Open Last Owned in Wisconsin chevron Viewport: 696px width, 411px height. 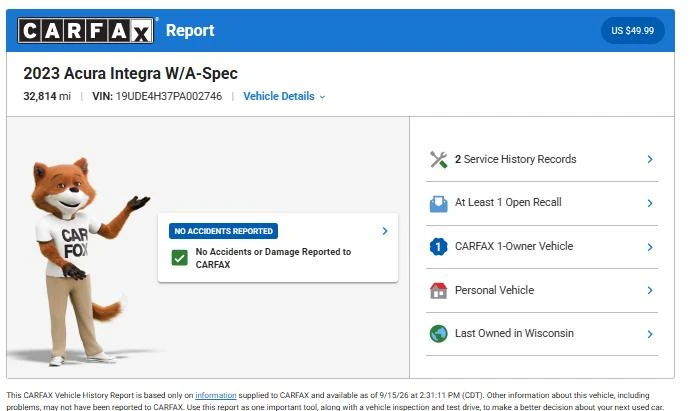coord(650,334)
